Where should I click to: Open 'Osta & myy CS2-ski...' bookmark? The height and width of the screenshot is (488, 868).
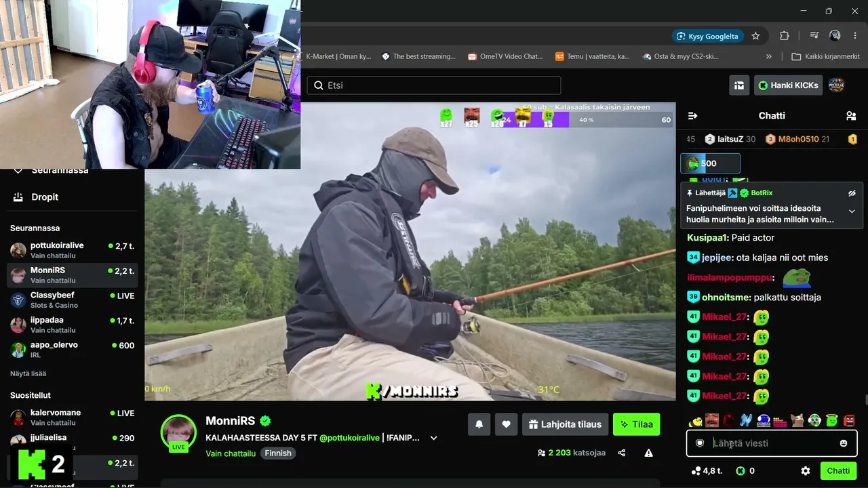(x=680, y=56)
